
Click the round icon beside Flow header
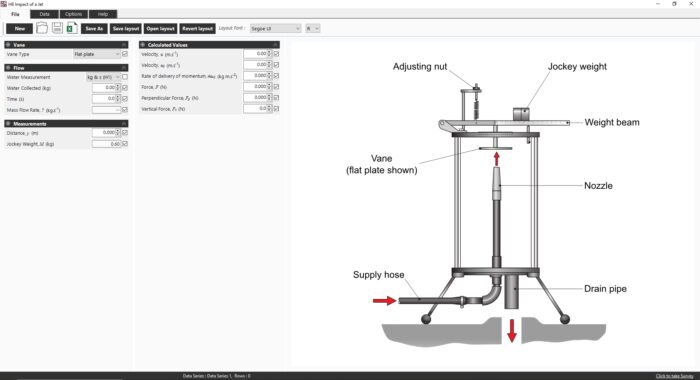pos(8,68)
